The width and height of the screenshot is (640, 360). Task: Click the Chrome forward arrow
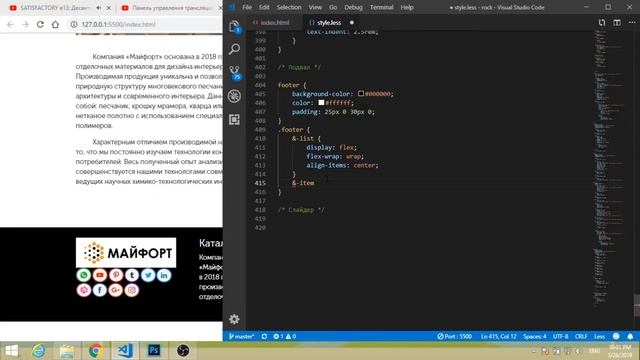25,24
